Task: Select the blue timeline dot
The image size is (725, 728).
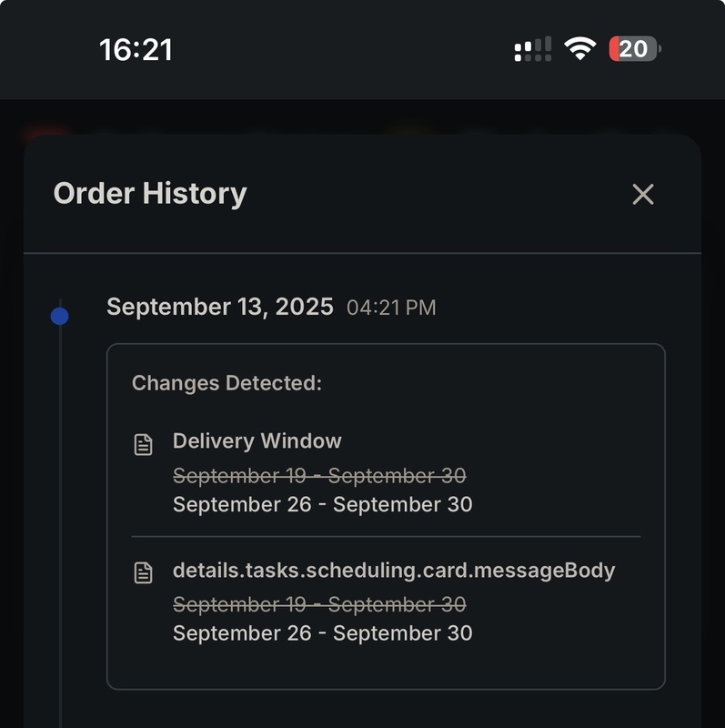Action: (60, 317)
